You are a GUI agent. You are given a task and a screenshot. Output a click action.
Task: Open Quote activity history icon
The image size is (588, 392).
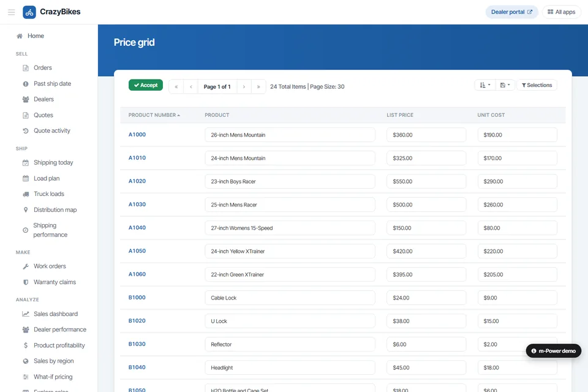tap(26, 131)
